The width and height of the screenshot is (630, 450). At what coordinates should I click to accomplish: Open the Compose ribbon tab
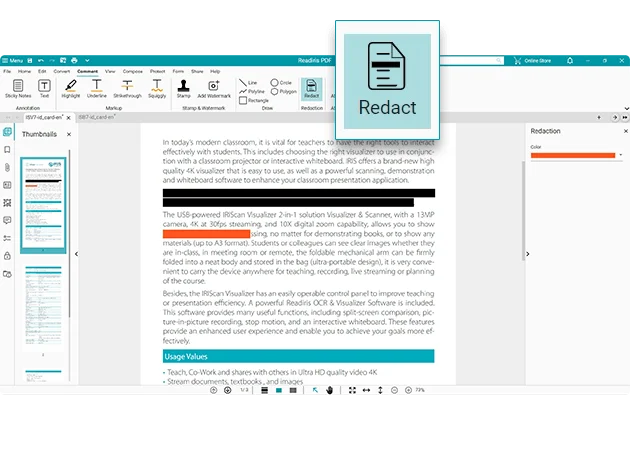click(133, 71)
